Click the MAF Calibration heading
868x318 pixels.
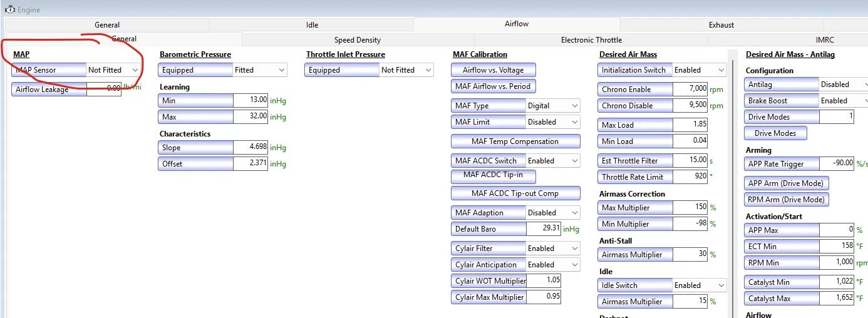pos(480,54)
